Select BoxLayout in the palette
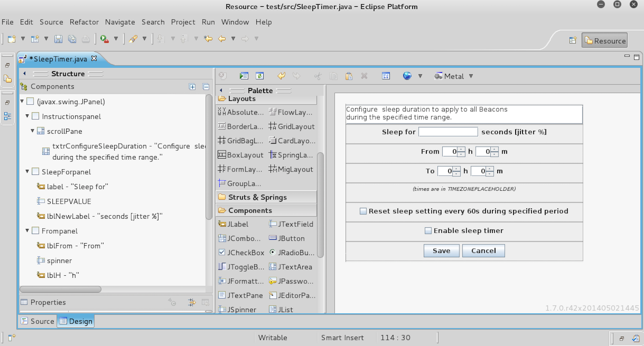This screenshot has width=644, height=346. pos(240,155)
